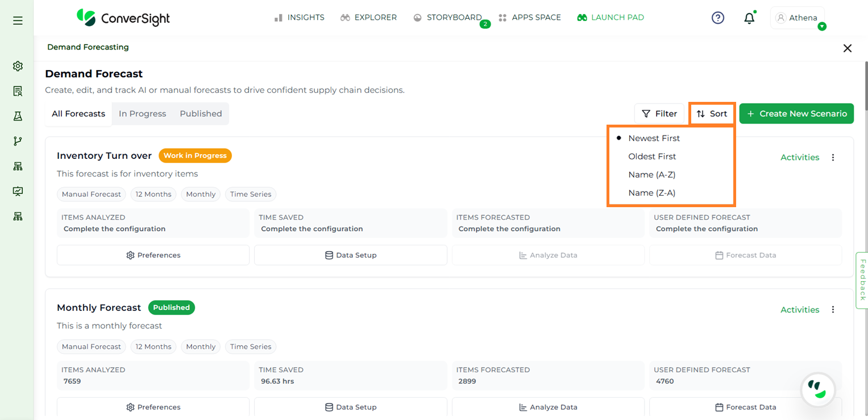
Task: Click the notification bell icon
Action: (749, 18)
